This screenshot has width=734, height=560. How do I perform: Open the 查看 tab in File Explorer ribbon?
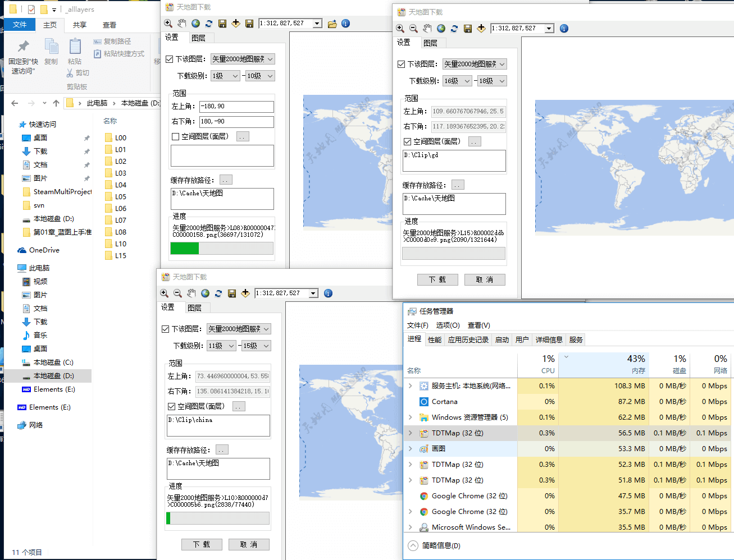[x=109, y=25]
